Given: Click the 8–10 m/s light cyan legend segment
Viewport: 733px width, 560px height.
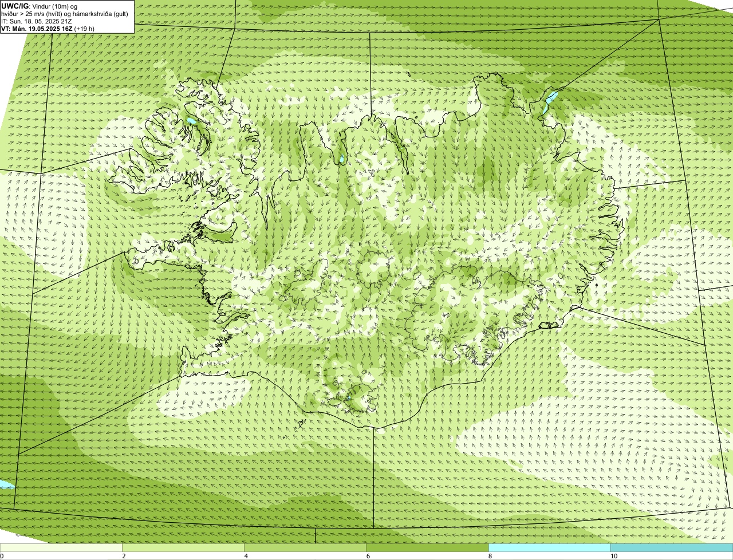Looking at the screenshot, I should click(549, 547).
